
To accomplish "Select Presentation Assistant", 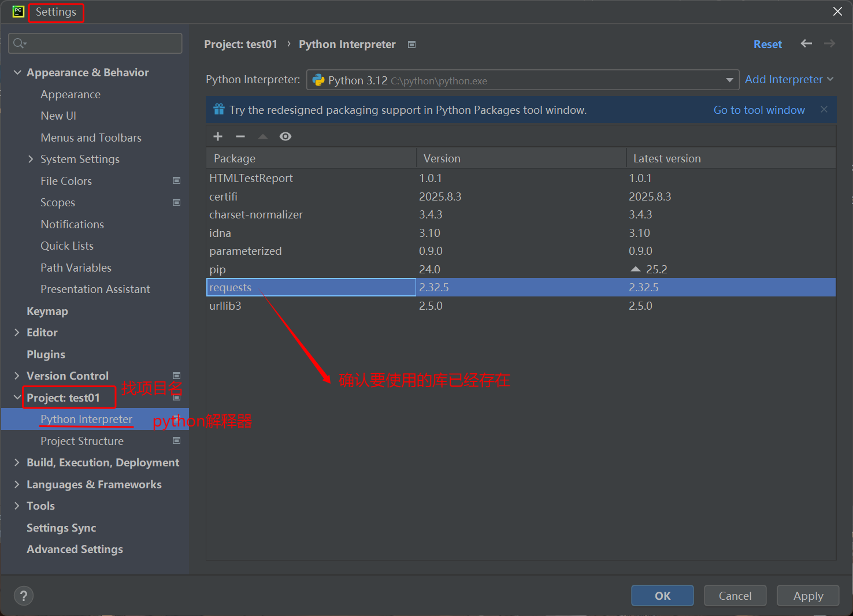I will (95, 289).
